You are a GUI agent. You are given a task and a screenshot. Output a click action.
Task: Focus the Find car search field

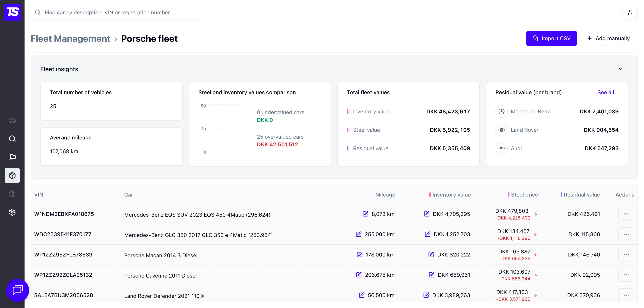[x=117, y=12]
